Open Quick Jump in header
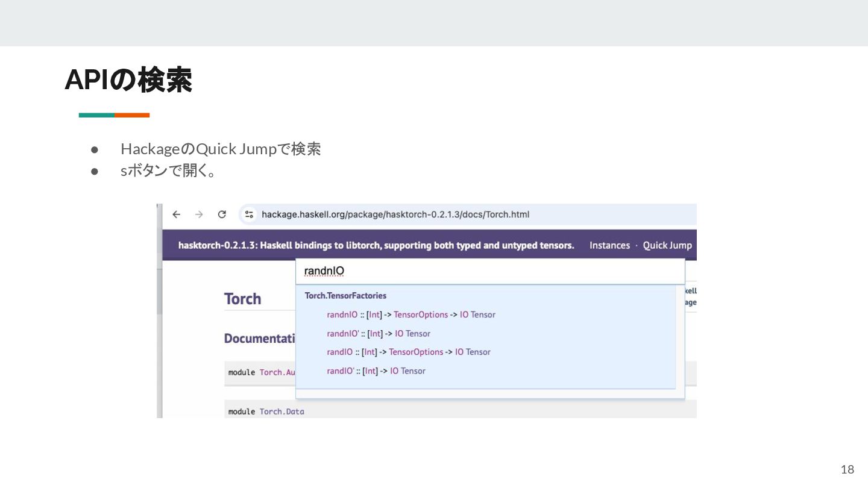Image resolution: width=868 pixels, height=488 pixels. (x=667, y=245)
